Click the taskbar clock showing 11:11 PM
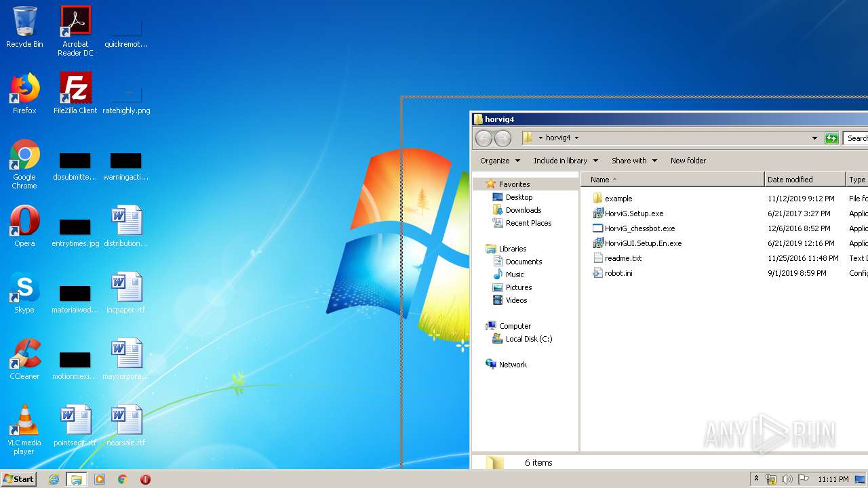Image resolution: width=868 pixels, height=488 pixels. pyautogui.click(x=833, y=479)
